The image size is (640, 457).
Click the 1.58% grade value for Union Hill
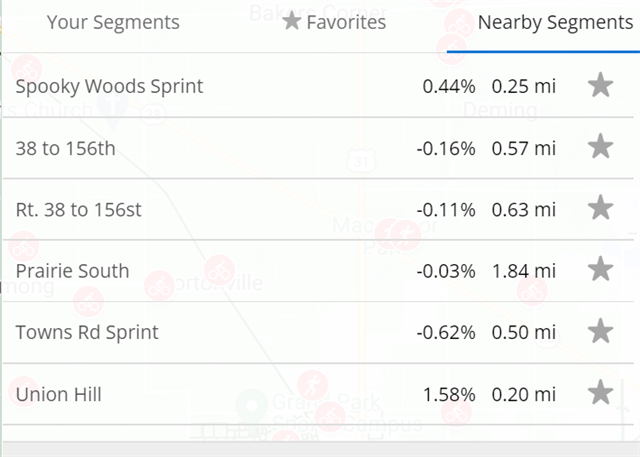[449, 395]
